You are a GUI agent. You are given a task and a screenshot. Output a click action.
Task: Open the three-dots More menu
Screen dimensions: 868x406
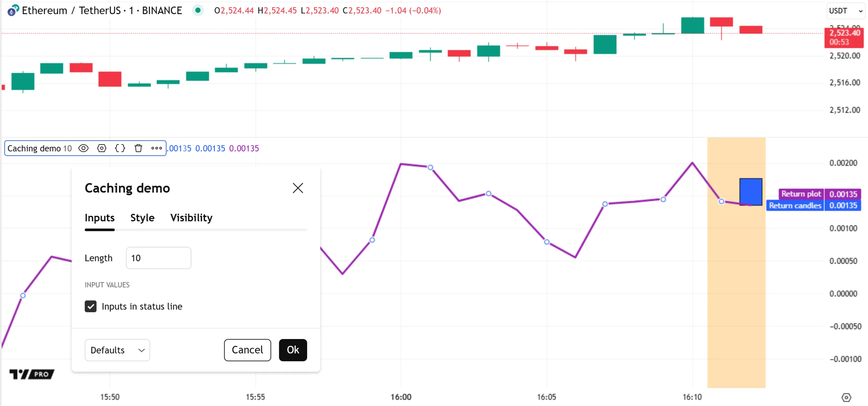click(x=156, y=148)
